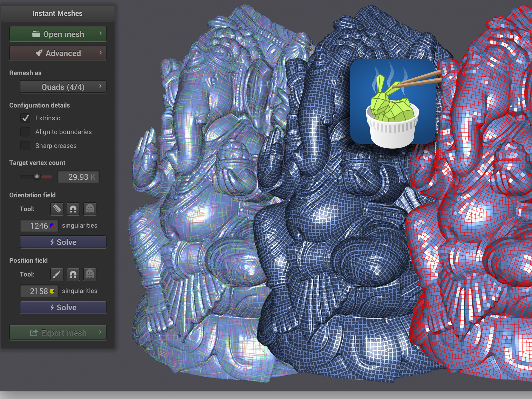The width and height of the screenshot is (532, 399).
Task: Uncheck the Extrinsic checkbox
Action: [25, 118]
